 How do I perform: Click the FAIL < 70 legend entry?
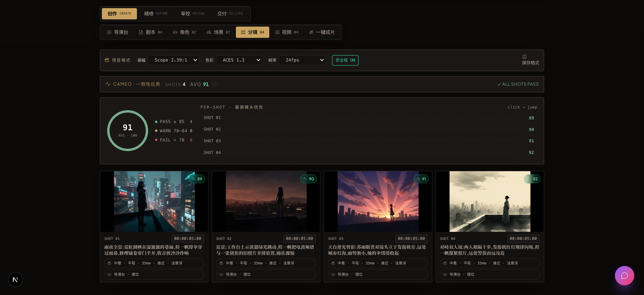click(x=173, y=140)
